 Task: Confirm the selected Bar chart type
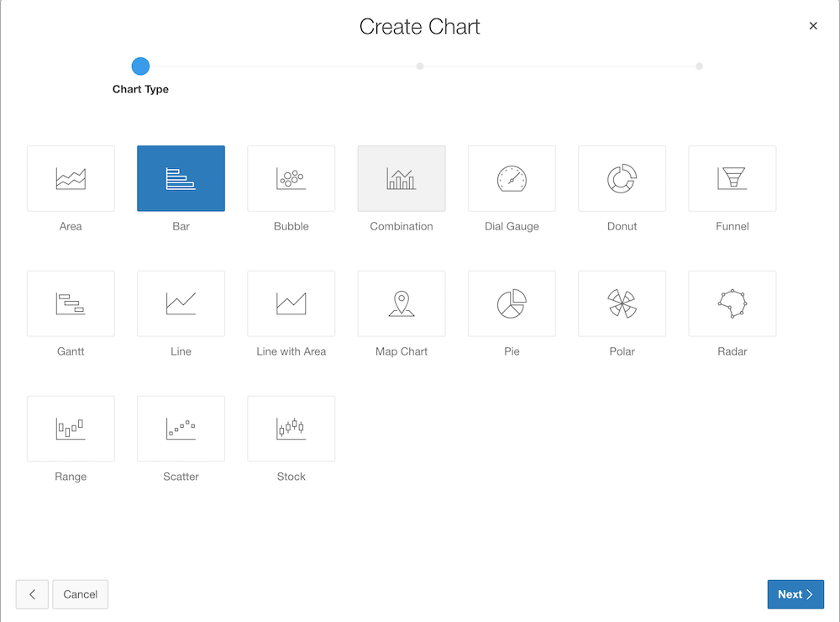[181, 178]
